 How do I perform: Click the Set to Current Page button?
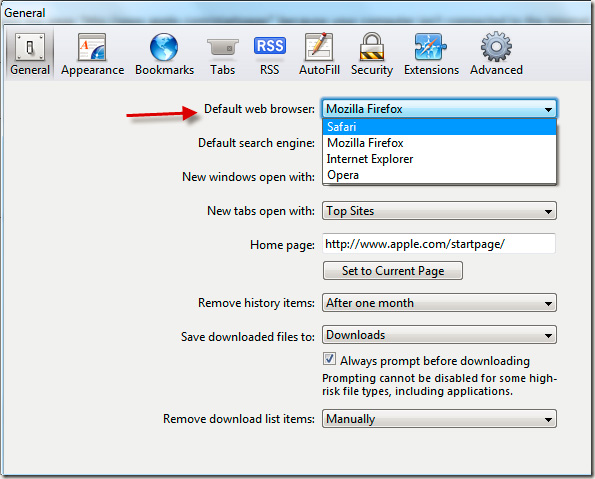393,271
